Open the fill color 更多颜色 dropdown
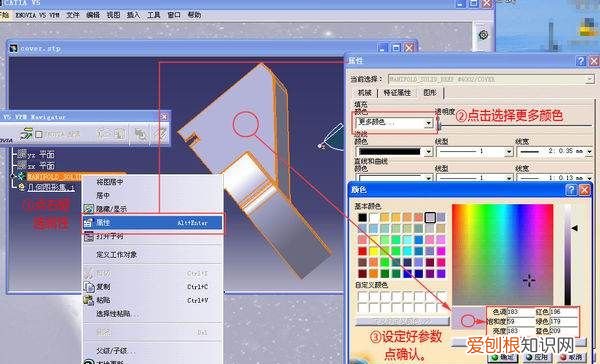600x364 pixels. tap(428, 123)
